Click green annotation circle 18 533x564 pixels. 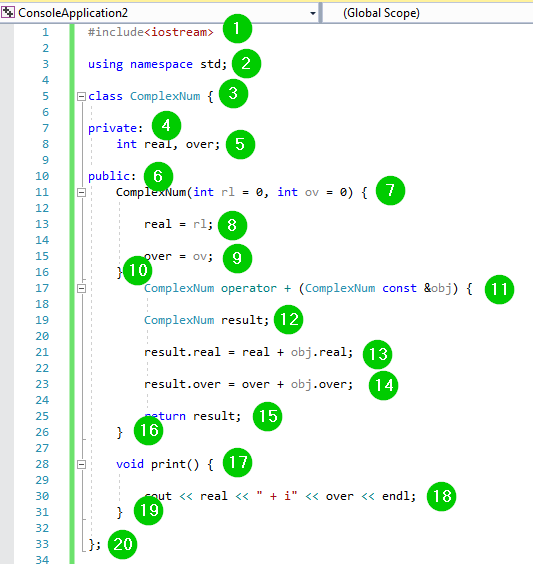click(x=441, y=496)
